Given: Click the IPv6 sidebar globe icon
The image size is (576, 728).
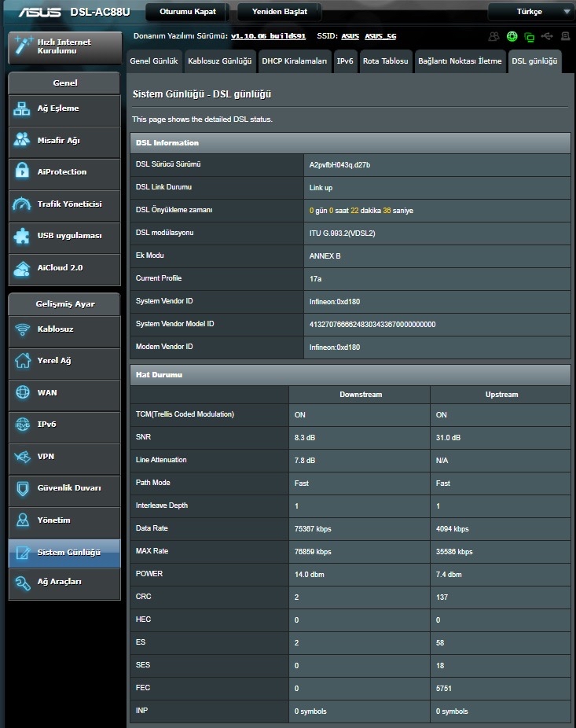Looking at the screenshot, I should click(22, 424).
